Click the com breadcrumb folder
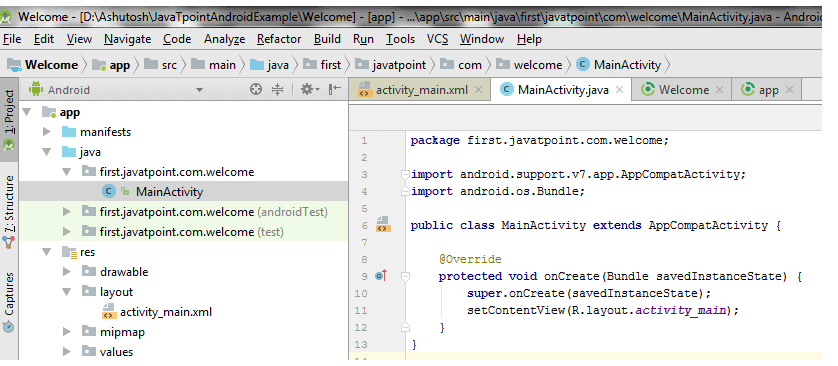Screen dimensions: 838x366 (x=461, y=65)
